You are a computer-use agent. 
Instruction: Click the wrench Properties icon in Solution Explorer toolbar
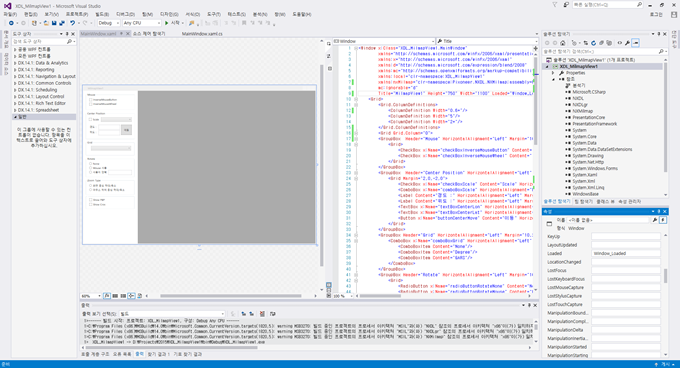click(x=627, y=43)
